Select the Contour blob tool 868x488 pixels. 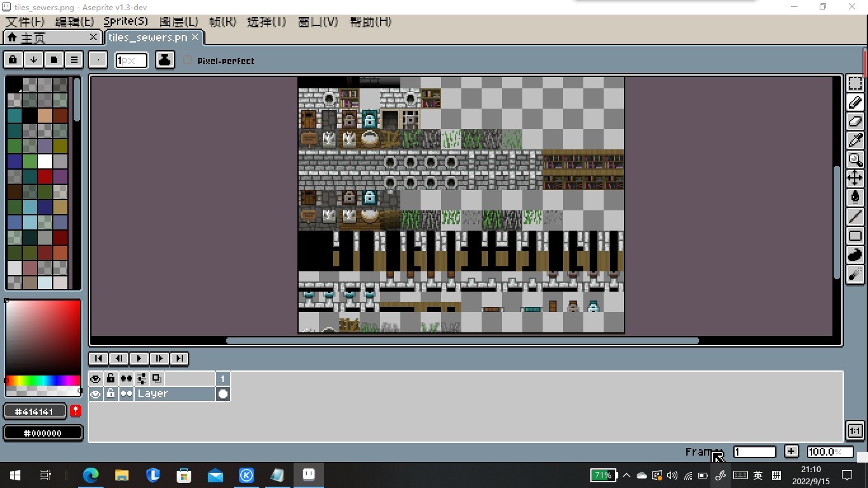855,255
